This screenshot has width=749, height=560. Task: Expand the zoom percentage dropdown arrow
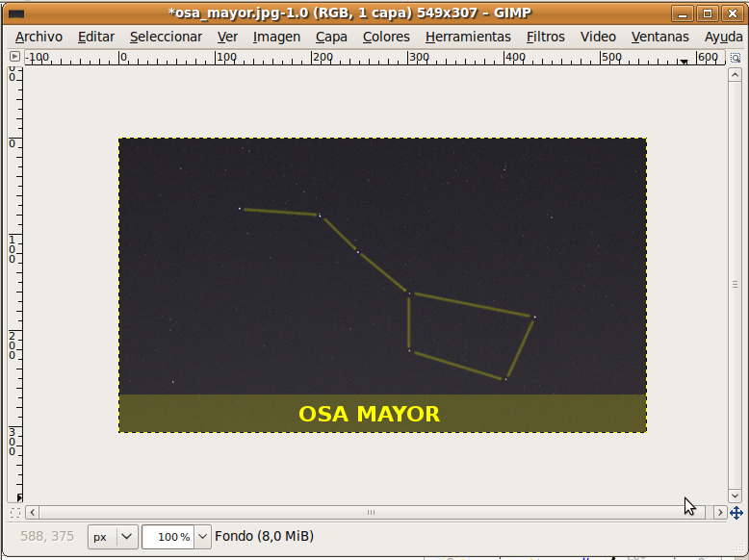coord(202,536)
